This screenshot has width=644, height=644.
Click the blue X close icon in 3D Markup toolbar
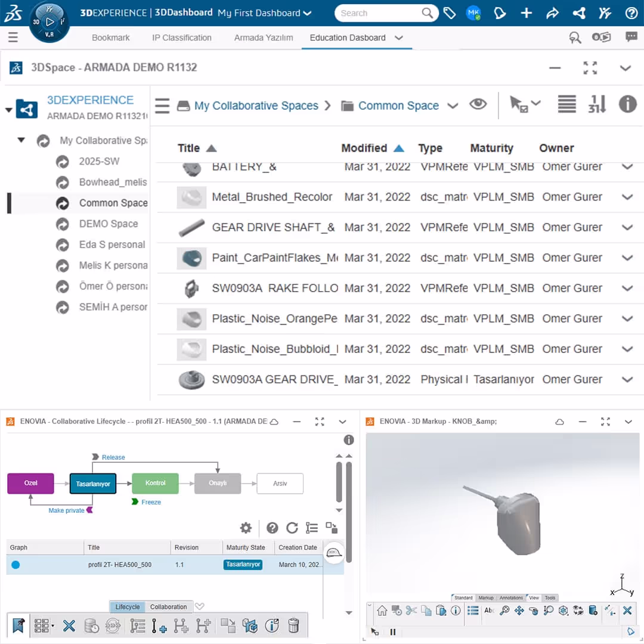point(627,611)
